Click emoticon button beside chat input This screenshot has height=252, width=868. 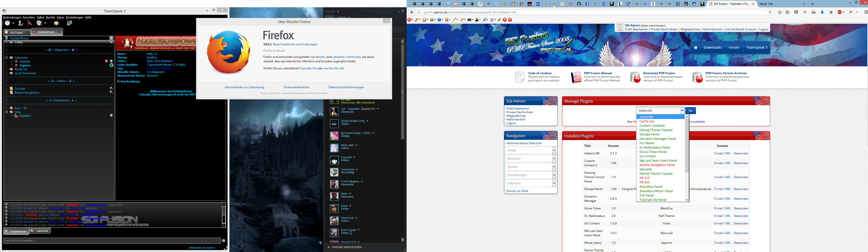(x=224, y=241)
